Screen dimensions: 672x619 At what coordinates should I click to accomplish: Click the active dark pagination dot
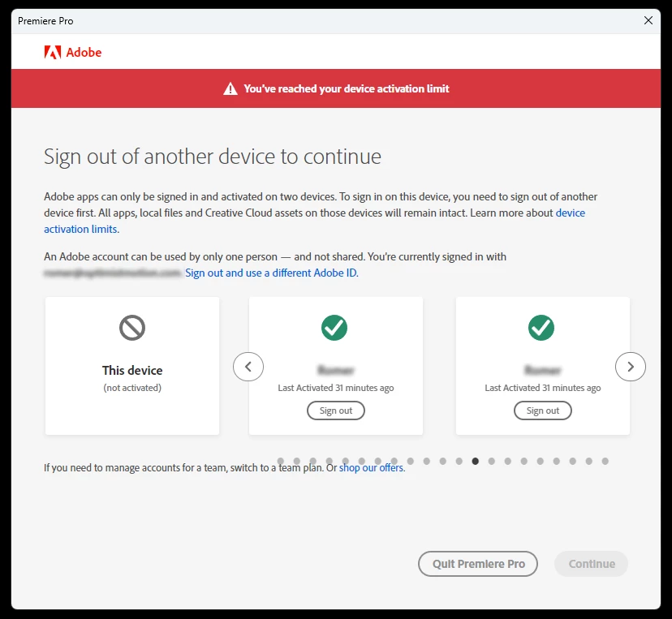coord(476,461)
